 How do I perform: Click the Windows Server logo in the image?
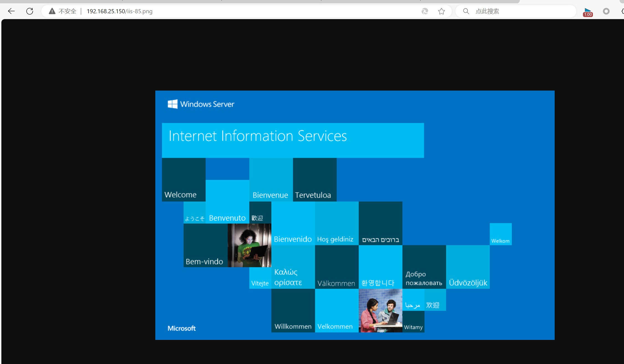click(x=201, y=104)
